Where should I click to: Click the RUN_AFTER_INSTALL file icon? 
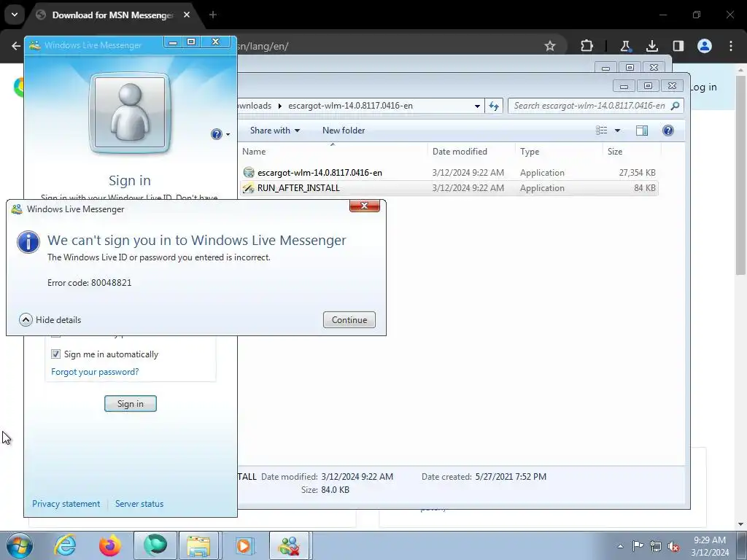coord(249,188)
